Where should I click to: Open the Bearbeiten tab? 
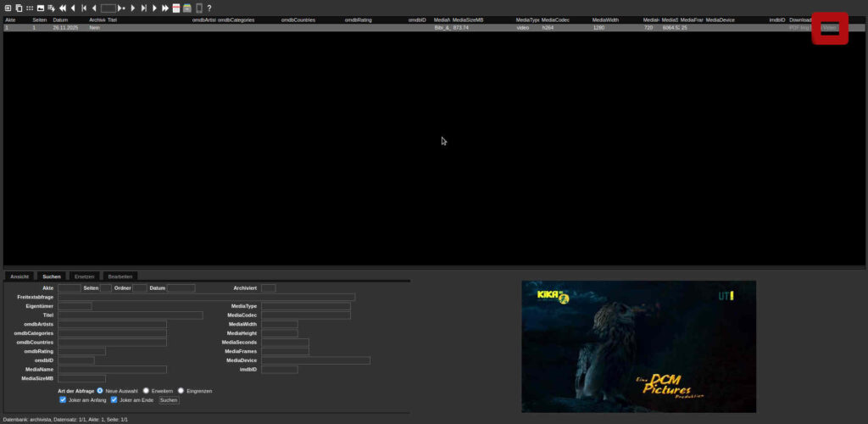(120, 276)
